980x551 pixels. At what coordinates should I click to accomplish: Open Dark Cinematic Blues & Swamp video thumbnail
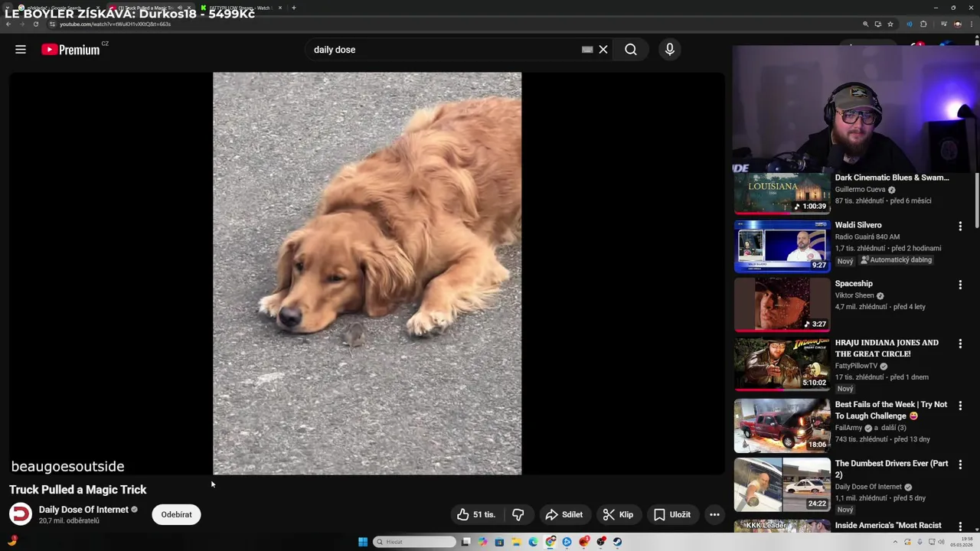pos(782,193)
